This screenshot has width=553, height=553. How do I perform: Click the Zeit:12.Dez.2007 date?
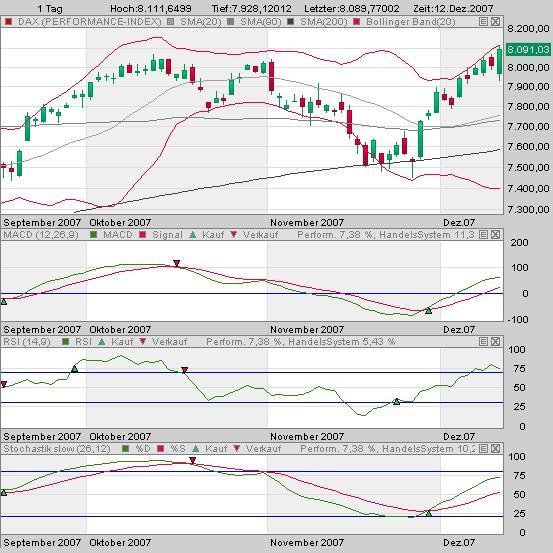453,8
